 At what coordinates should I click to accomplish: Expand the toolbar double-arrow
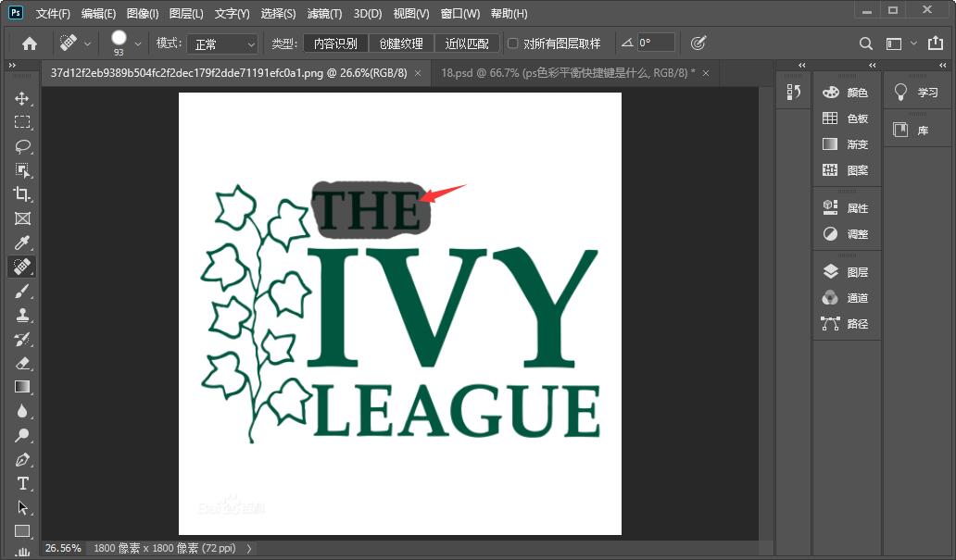coord(12,65)
